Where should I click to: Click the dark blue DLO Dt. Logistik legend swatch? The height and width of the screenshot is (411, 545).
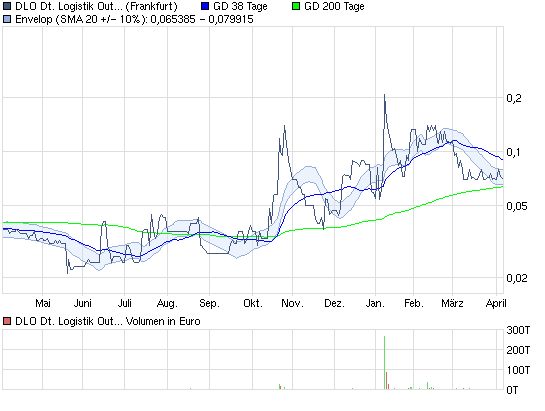tap(7, 6)
